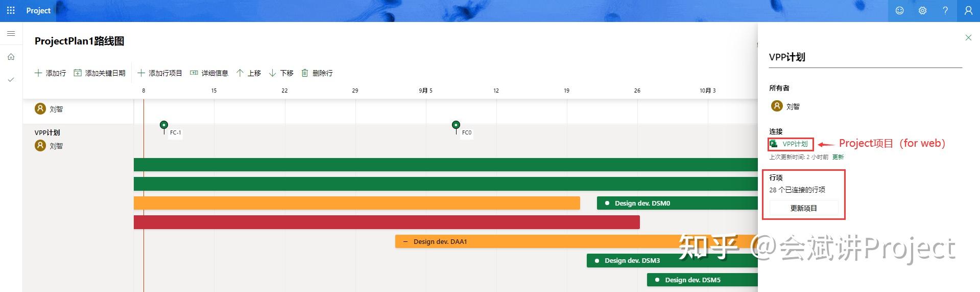The height and width of the screenshot is (292, 980).
Task: Click the 更新项目 button
Action: 804,208
